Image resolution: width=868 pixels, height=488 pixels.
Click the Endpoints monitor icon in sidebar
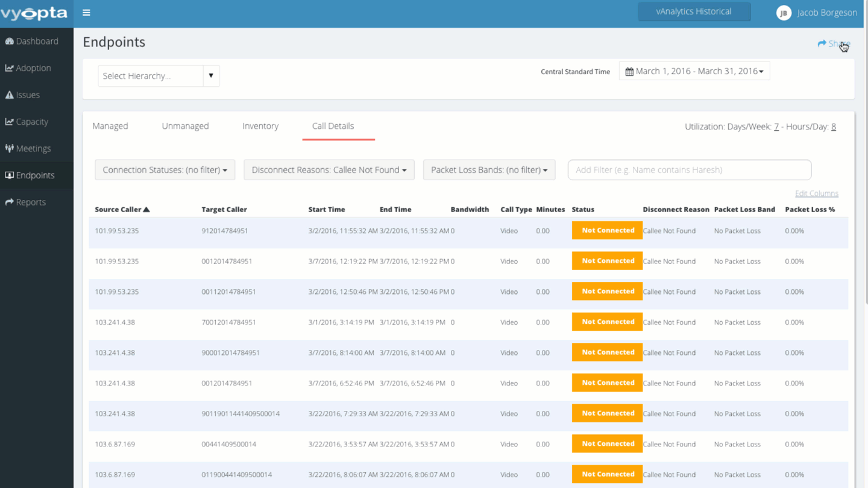coord(9,175)
